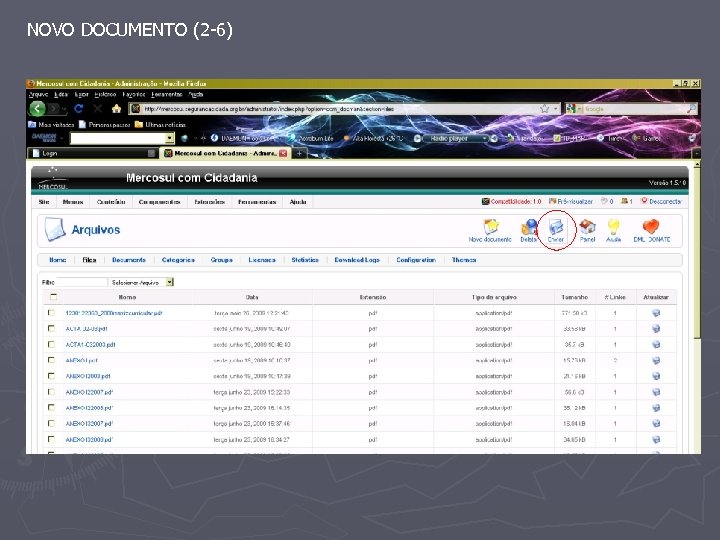720x540 pixels.
Task: Go to the Documents submenu tab
Action: pyautogui.click(x=129, y=260)
